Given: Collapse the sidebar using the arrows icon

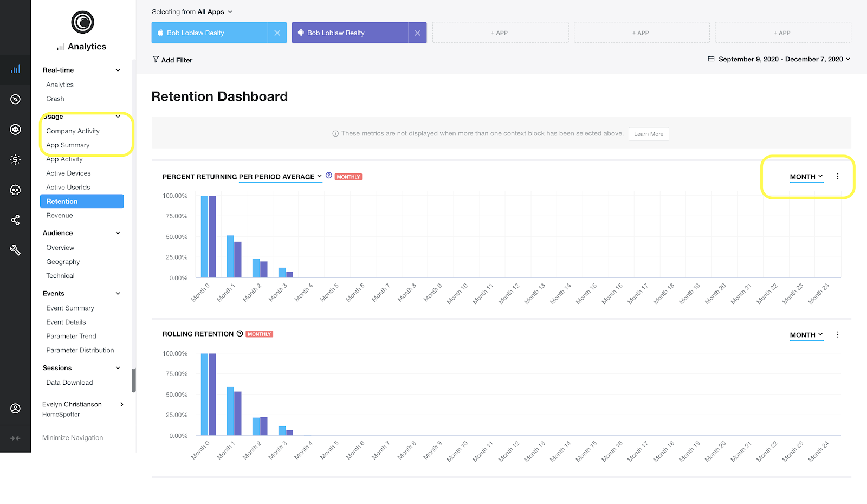Looking at the screenshot, I should tap(16, 439).
